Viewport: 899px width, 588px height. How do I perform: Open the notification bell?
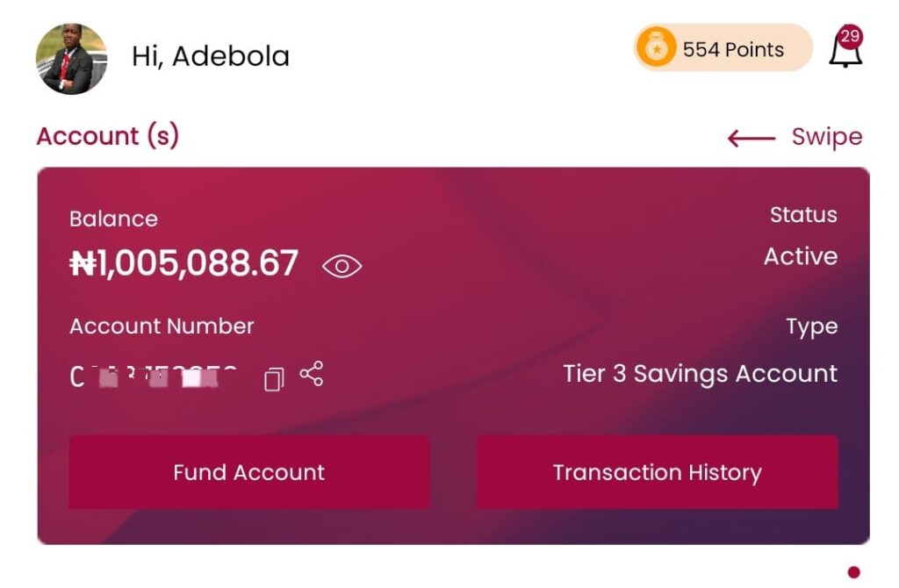click(x=845, y=52)
